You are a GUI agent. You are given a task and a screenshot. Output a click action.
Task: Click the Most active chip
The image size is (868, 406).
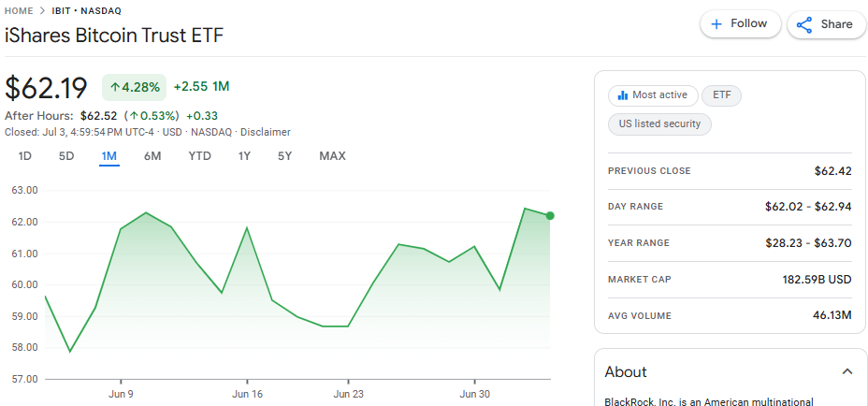tap(653, 95)
